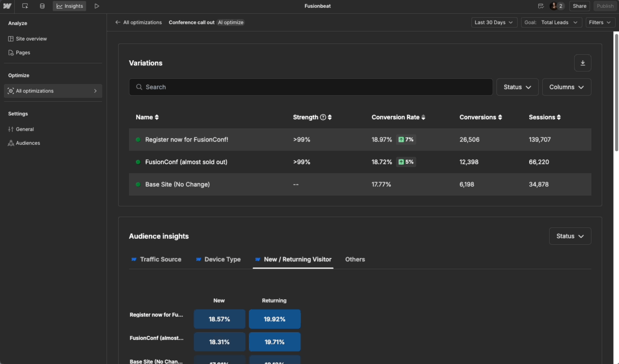Click the green status dot for Register now
Viewport: 619px width, 364px height.
click(138, 140)
